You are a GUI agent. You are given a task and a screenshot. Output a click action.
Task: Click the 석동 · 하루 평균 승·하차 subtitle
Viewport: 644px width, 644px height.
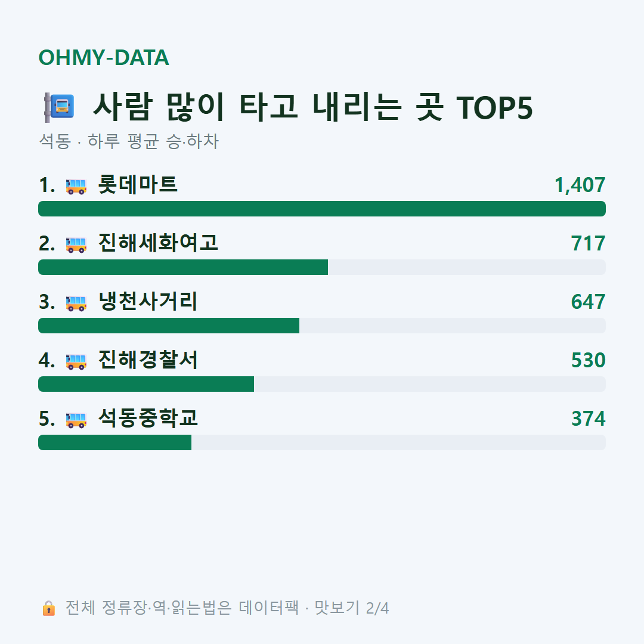129,141
